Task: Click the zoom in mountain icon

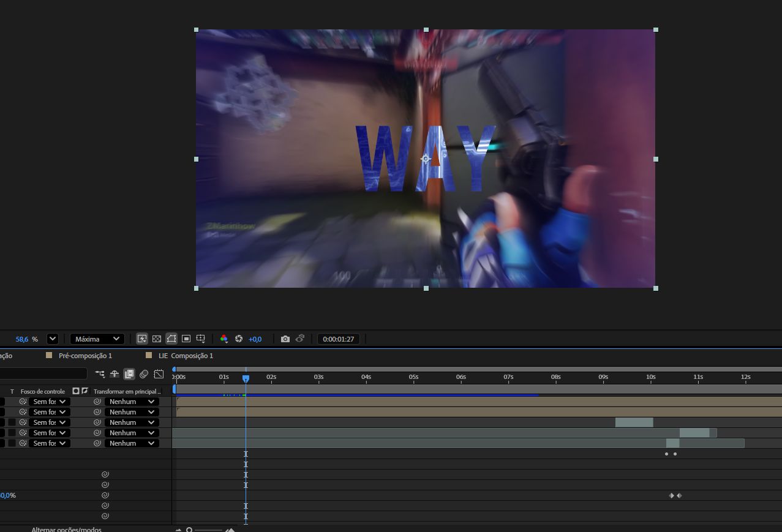Action: [230, 530]
